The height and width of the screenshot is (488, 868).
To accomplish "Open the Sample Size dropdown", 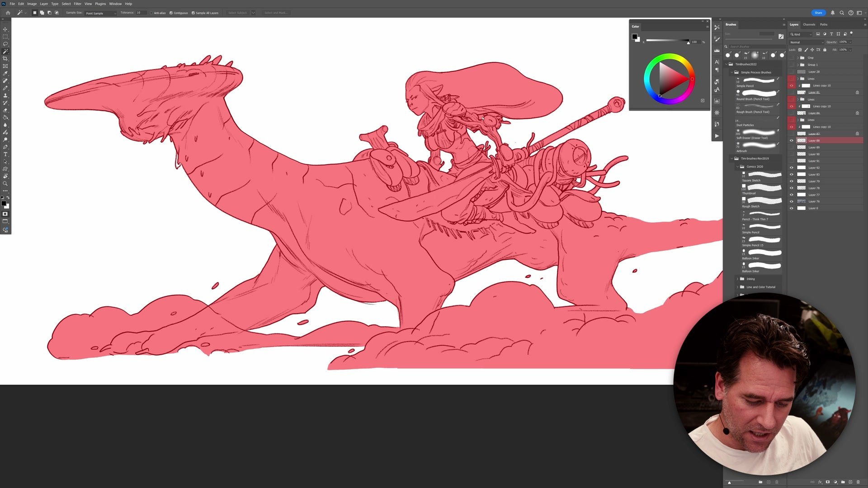I will click(100, 13).
